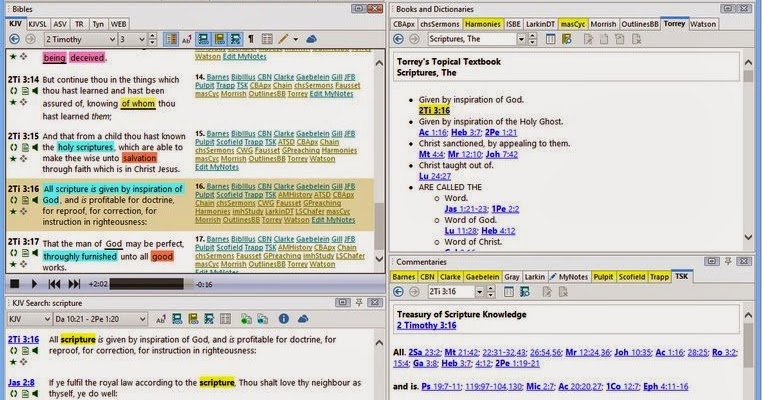This screenshot has height=400, width=762.
Task: Go back in Bibles panel history
Action: [x=15, y=39]
